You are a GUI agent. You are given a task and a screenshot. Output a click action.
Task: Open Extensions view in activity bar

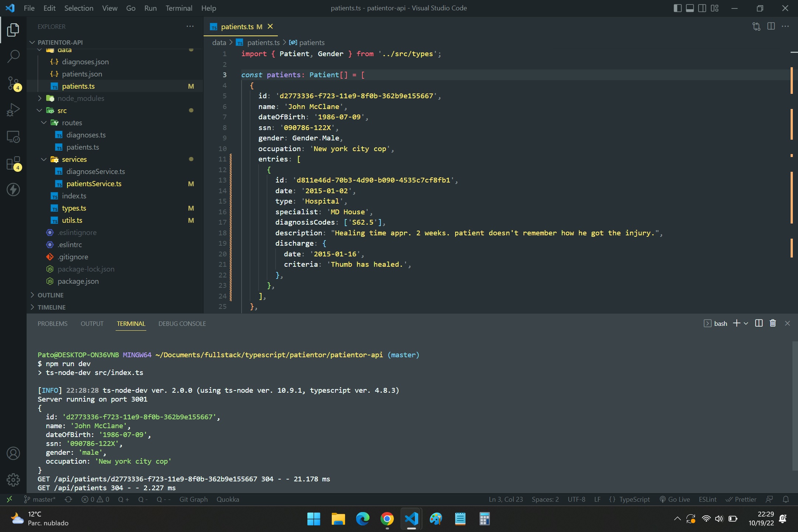pos(13,163)
